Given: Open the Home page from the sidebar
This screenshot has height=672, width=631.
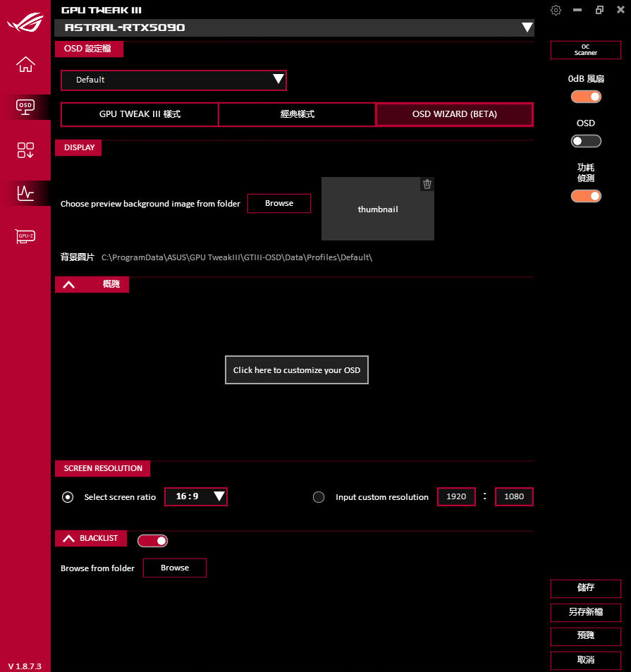Looking at the screenshot, I should pos(25,64).
